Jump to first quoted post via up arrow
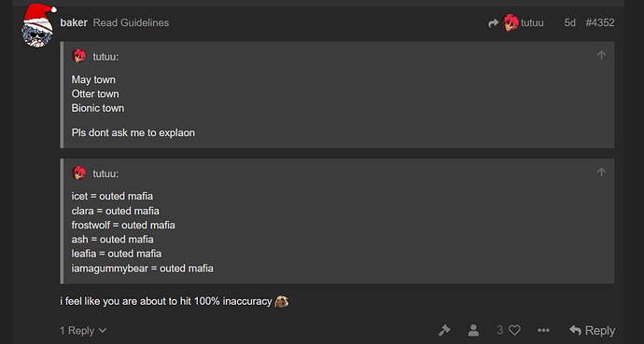 (601, 55)
